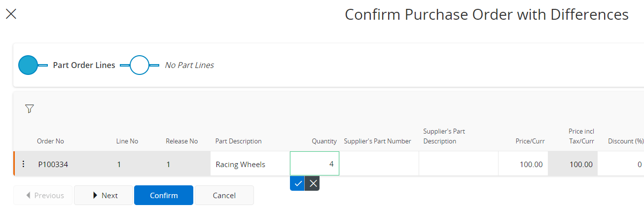Edit the Price/Curr value 100.00
The image size is (644, 208).
coord(523,164)
